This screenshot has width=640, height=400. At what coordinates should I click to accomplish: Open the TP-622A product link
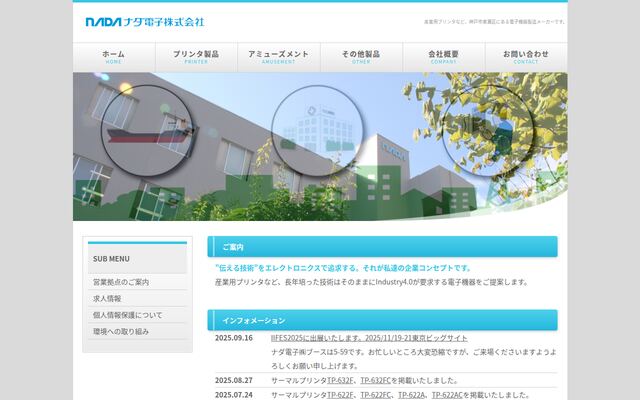pyautogui.click(x=411, y=395)
